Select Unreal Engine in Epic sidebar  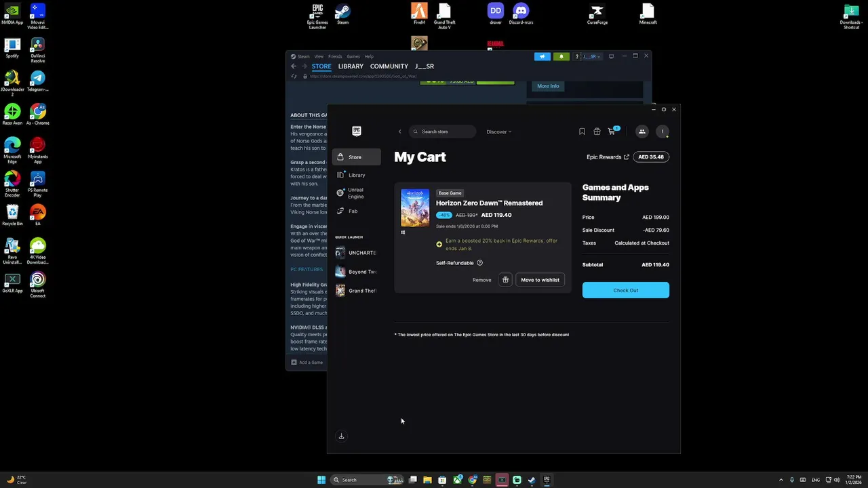pos(356,193)
